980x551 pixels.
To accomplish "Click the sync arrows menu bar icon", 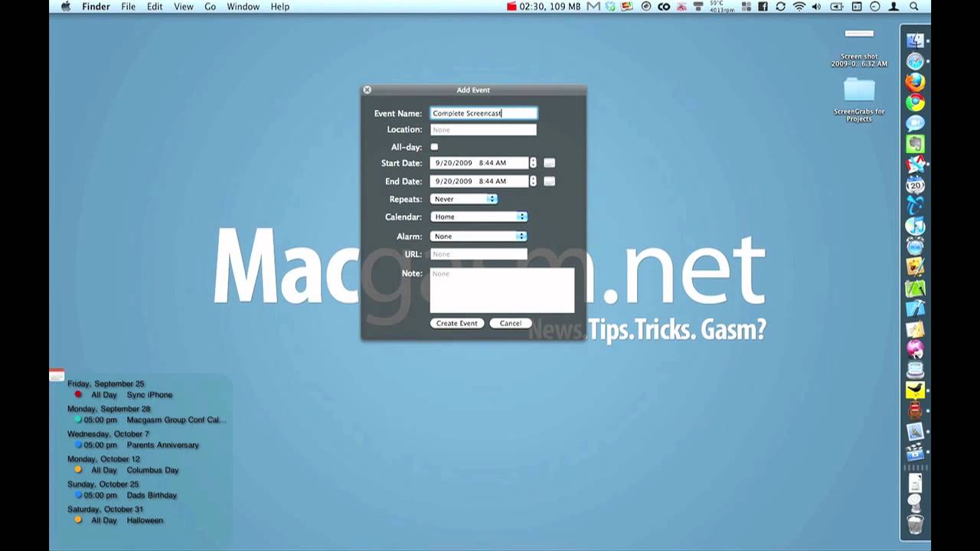I will (780, 6).
